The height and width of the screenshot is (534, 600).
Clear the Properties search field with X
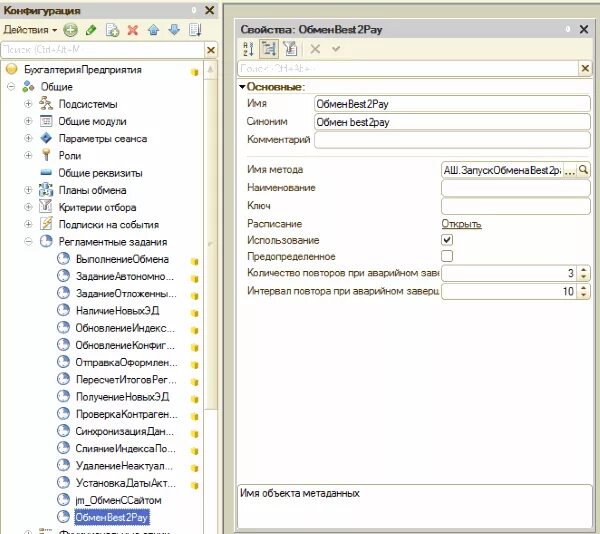[x=585, y=68]
